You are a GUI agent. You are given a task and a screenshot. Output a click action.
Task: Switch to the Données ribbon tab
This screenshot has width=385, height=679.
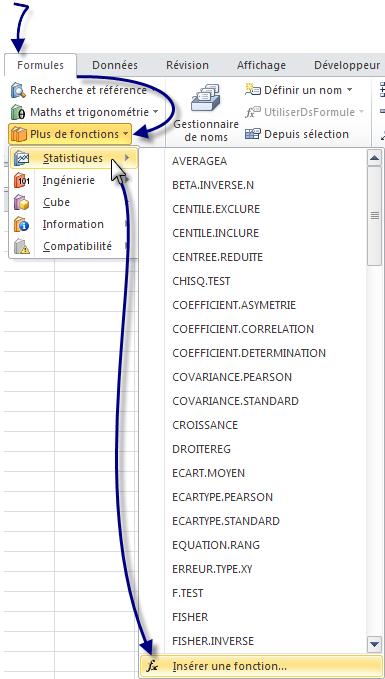(115, 65)
